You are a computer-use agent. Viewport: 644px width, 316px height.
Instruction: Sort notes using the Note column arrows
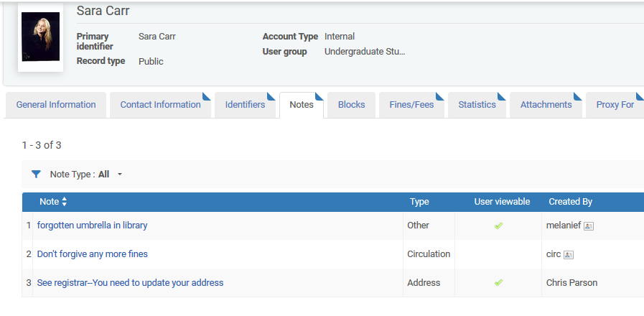click(x=65, y=203)
